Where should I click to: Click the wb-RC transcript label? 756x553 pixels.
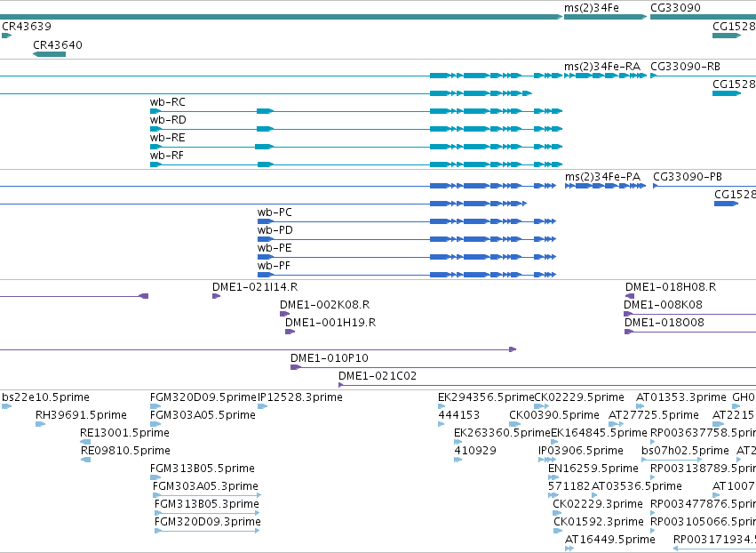[x=167, y=102]
